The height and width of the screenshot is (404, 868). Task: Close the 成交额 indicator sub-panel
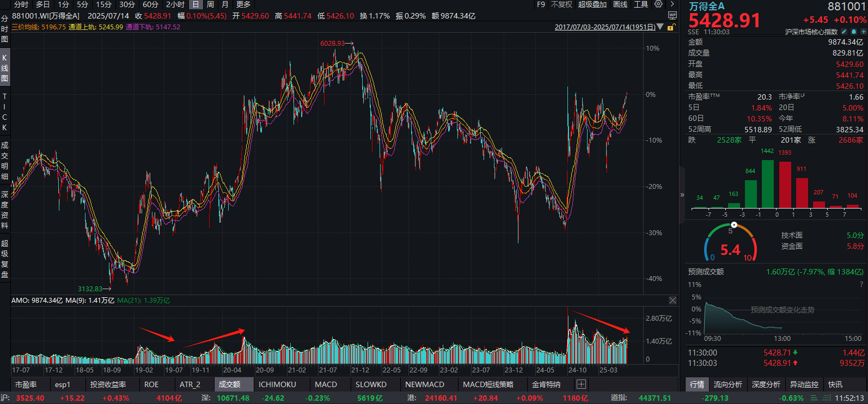click(x=673, y=301)
